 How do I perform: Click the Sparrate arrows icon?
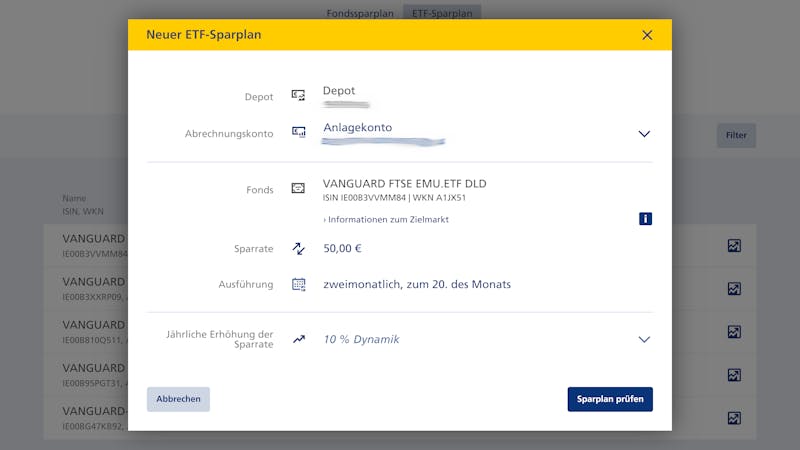click(298, 248)
